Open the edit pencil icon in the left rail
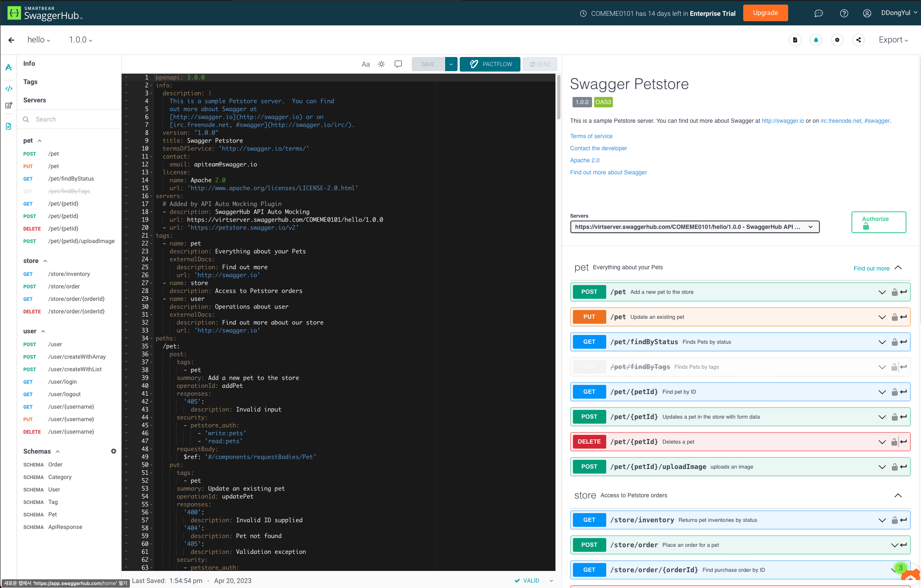The width and height of the screenshot is (921, 588). tap(8, 105)
